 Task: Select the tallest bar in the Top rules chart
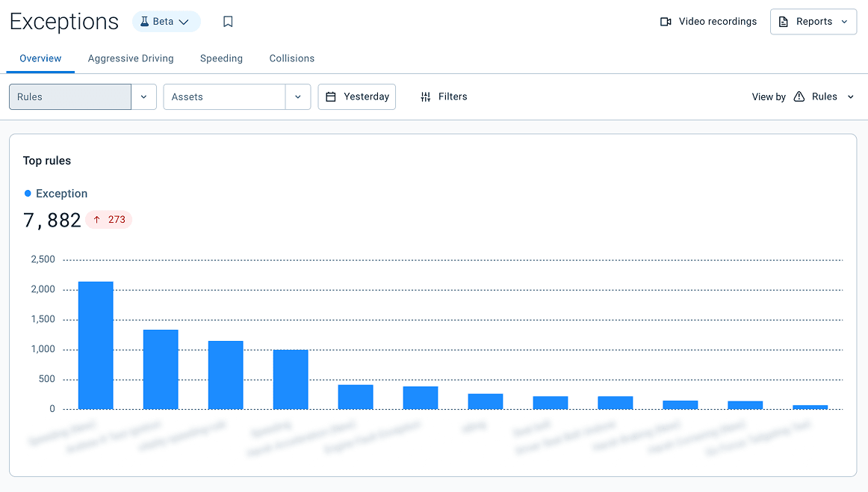tap(96, 344)
